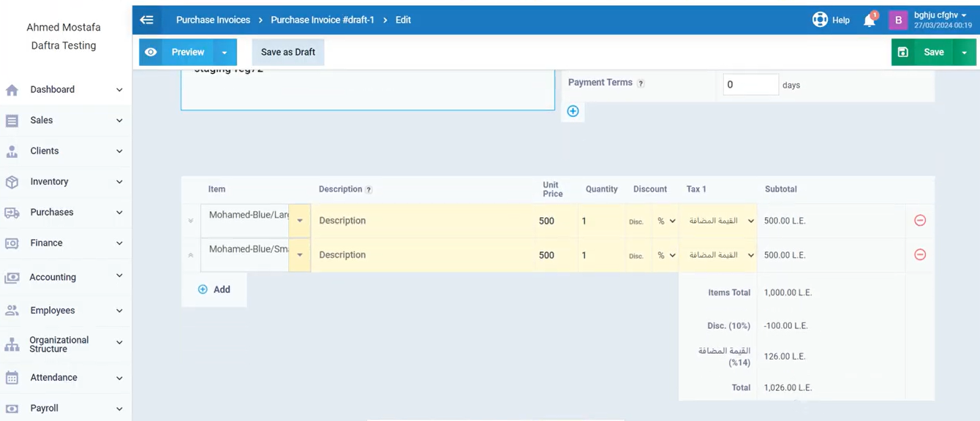The image size is (980, 421).
Task: Click the Save as Draft button
Action: pyautogui.click(x=288, y=53)
